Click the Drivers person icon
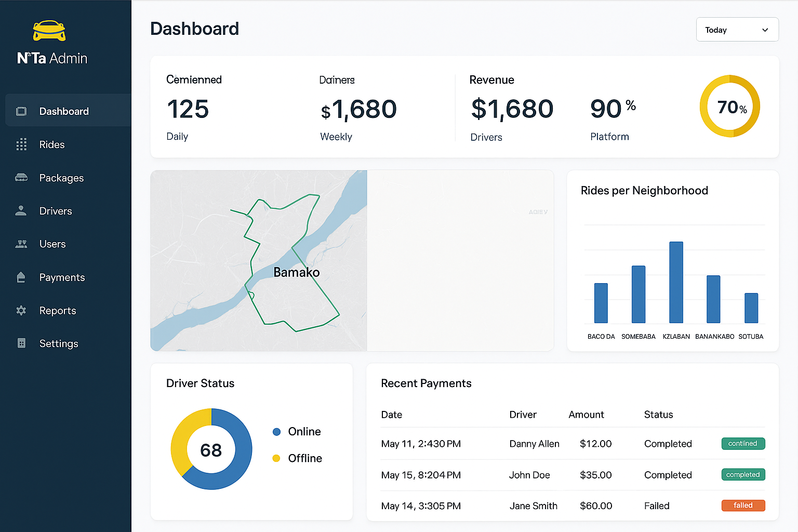Image resolution: width=798 pixels, height=532 pixels. click(x=21, y=210)
